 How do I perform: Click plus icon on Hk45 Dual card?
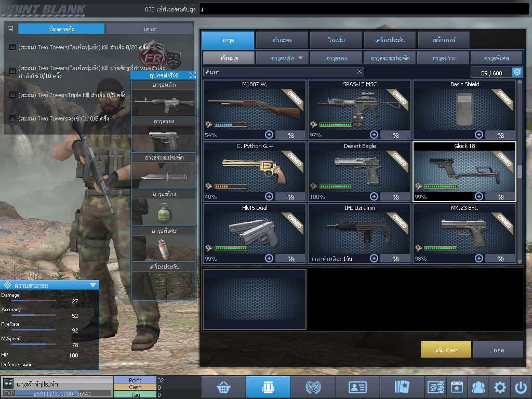[x=269, y=258]
